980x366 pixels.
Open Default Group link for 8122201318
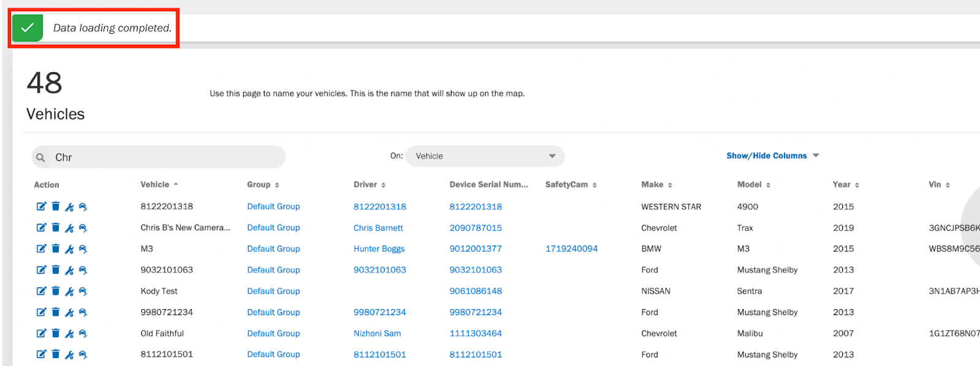[x=273, y=206]
